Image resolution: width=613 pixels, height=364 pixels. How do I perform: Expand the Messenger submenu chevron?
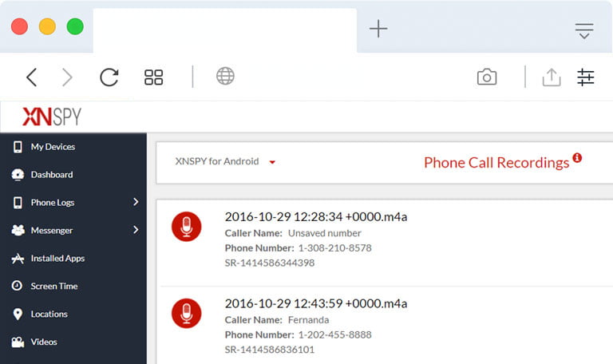[136, 230]
